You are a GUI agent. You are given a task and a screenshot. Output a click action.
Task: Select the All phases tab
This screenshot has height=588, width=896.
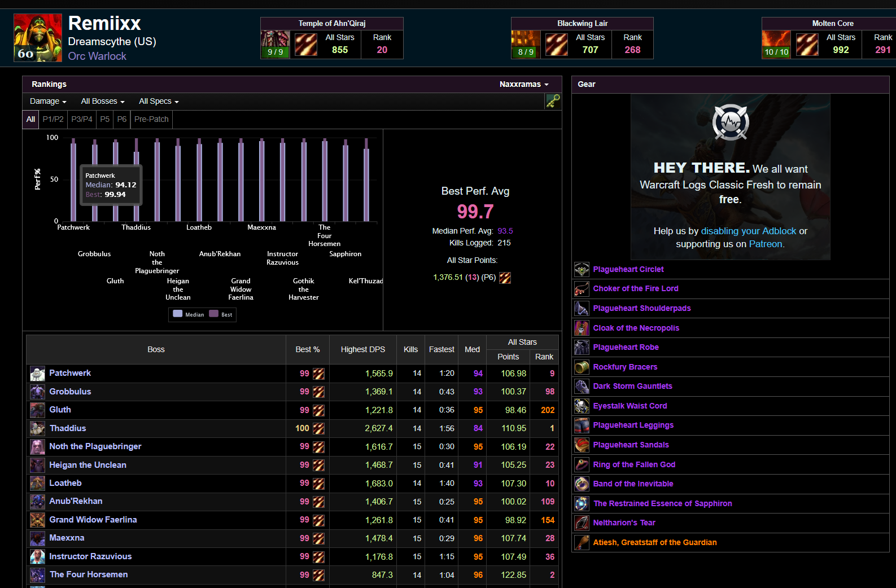click(30, 119)
